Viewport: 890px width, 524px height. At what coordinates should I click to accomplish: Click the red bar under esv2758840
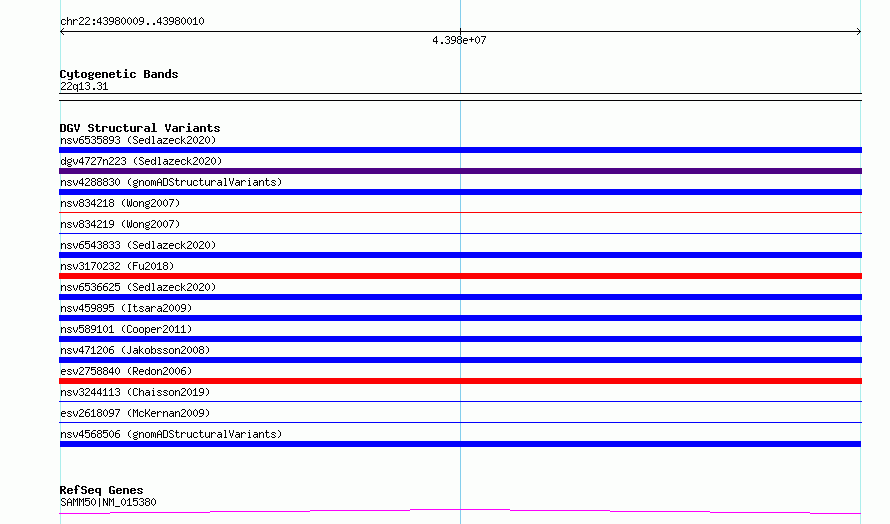[460, 381]
